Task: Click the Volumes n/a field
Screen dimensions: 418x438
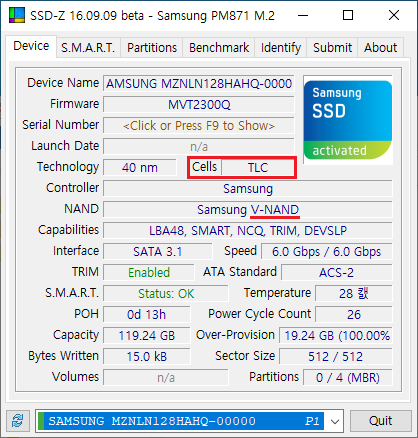Action: tap(166, 378)
